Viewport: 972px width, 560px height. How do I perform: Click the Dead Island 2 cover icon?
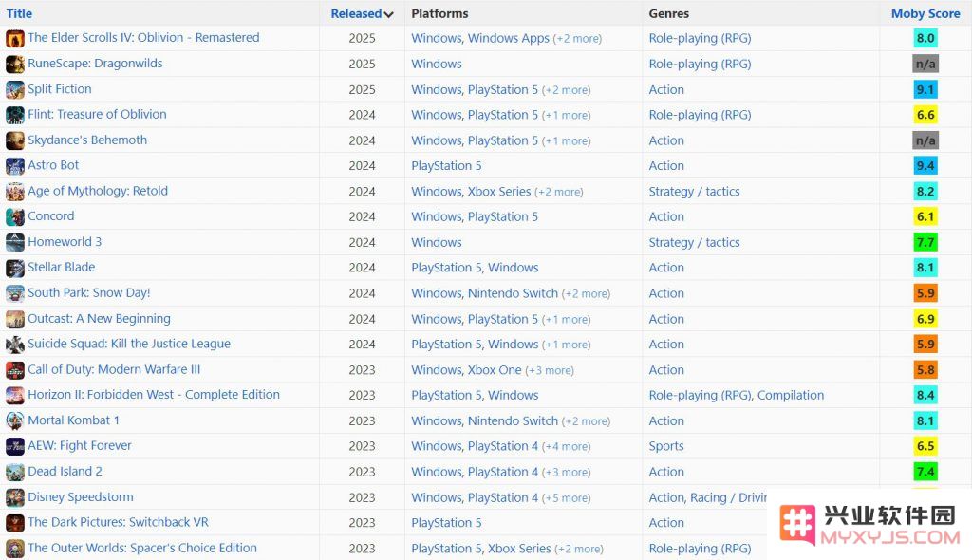(15, 472)
